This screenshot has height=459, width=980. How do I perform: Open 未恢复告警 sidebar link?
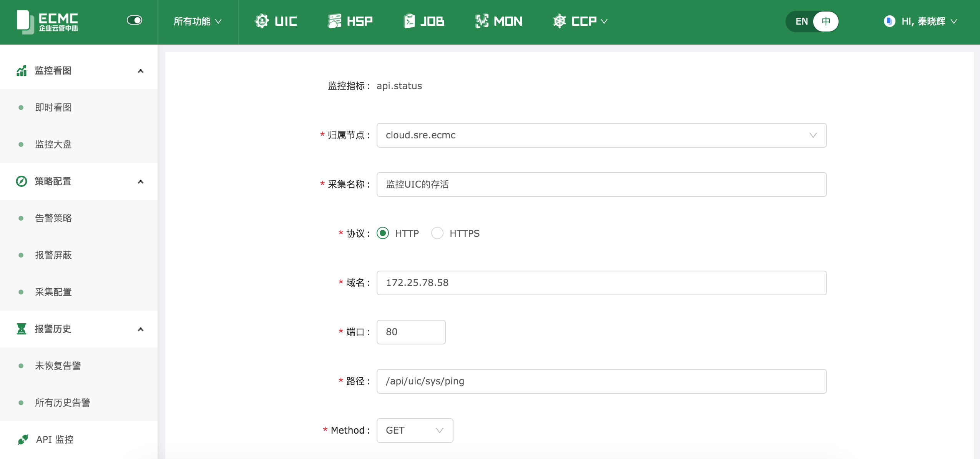(58, 366)
